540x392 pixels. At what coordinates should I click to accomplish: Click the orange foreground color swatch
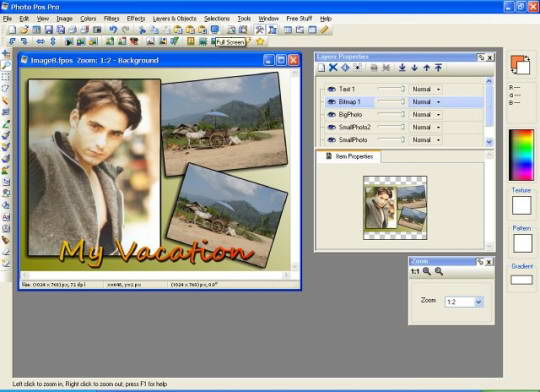point(516,61)
